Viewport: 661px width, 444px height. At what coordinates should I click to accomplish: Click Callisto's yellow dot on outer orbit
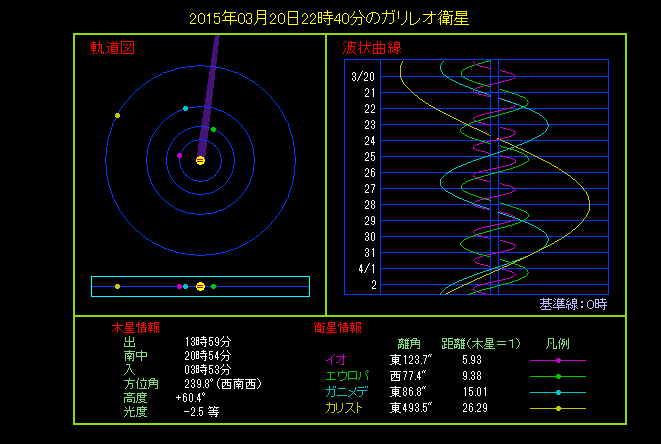pyautogui.click(x=118, y=116)
